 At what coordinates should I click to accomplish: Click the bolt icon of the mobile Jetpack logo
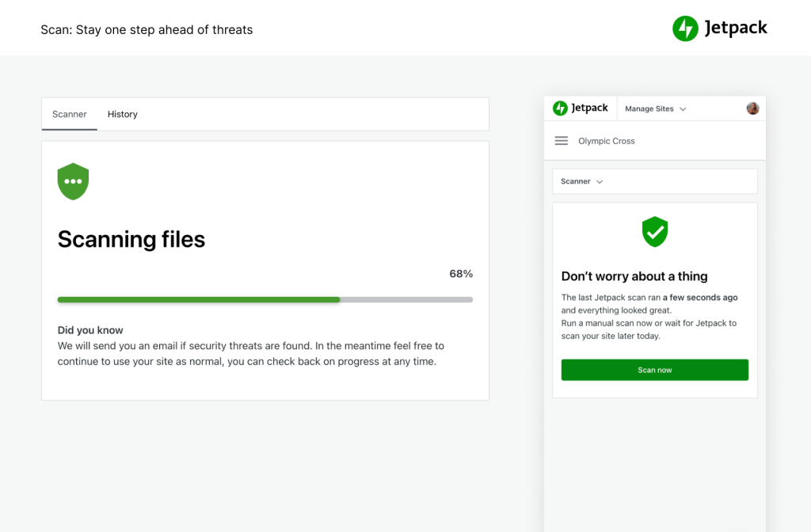tap(560, 108)
